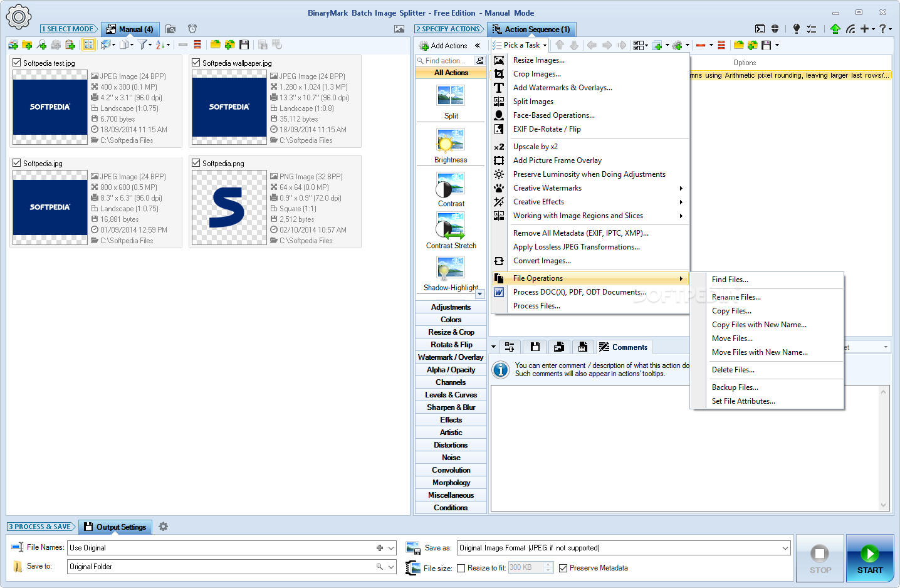Screen dimensions: 900x588
Task: Open the Pick a Task dropdown
Action: point(520,45)
